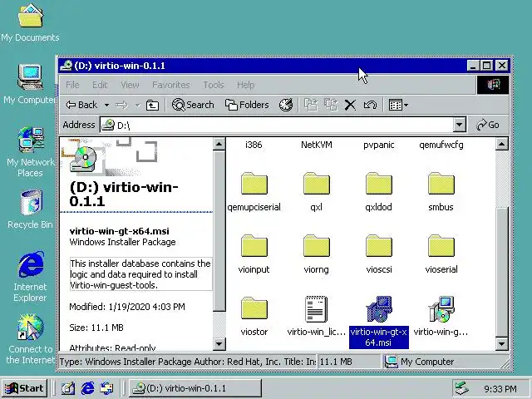
Task: Select the Internet Explorer desktop icon
Action: [30, 277]
